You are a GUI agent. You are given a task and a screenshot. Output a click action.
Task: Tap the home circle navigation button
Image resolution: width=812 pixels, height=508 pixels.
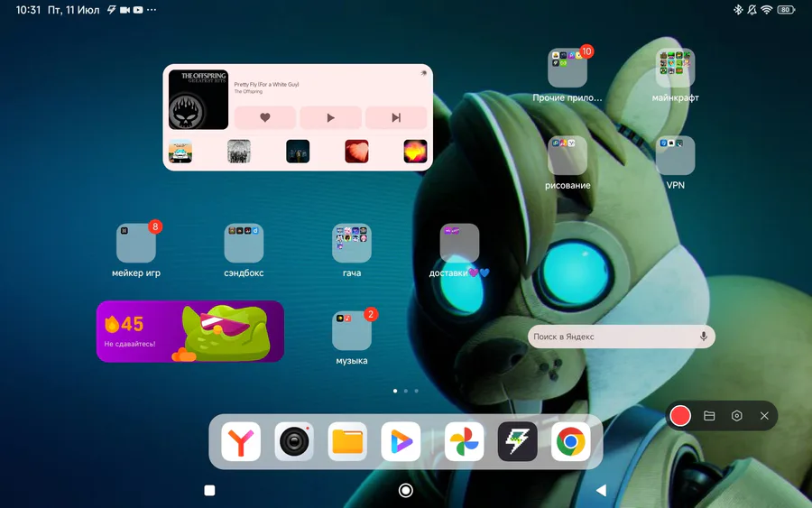[406, 490]
